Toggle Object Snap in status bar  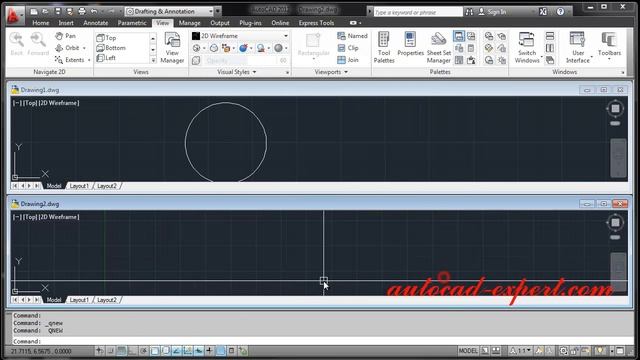click(155, 351)
